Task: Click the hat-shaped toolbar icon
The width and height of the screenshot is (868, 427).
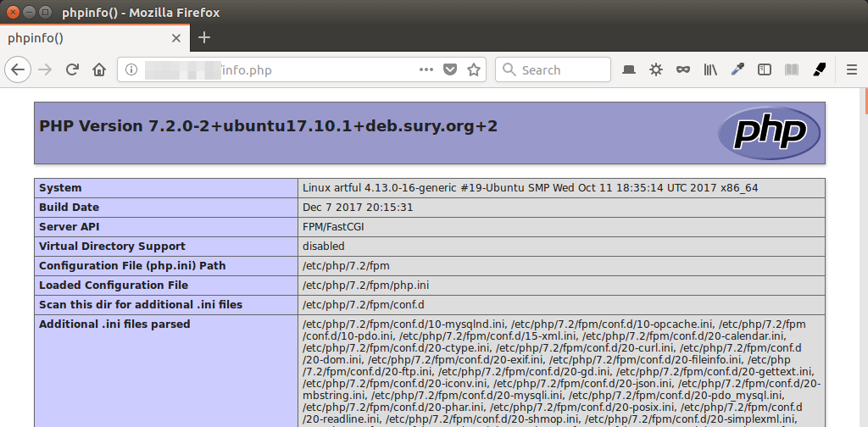Action: 629,69
